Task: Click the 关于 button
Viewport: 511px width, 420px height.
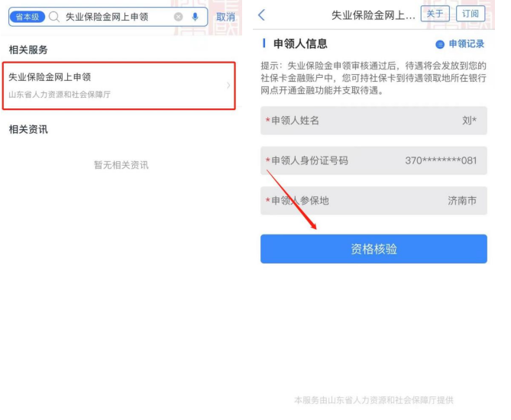Action: tap(435, 14)
